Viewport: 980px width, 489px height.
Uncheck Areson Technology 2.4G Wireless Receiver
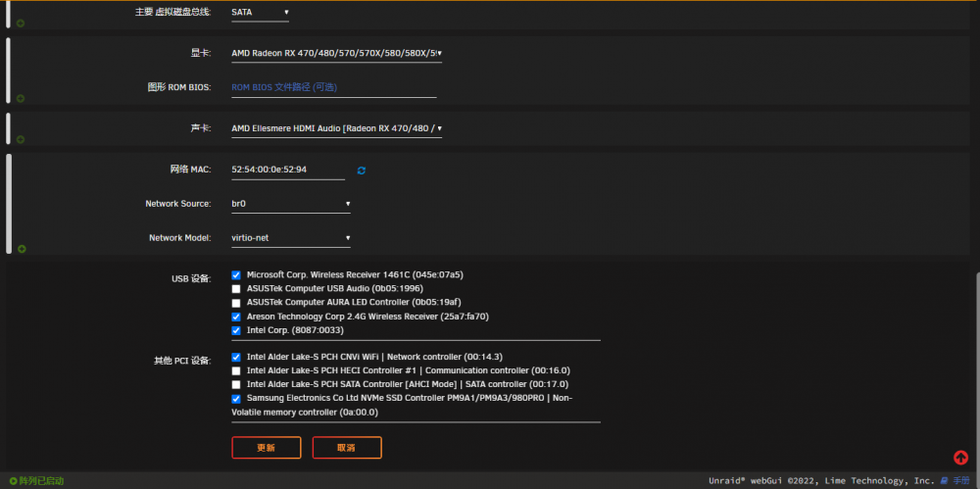coord(236,317)
